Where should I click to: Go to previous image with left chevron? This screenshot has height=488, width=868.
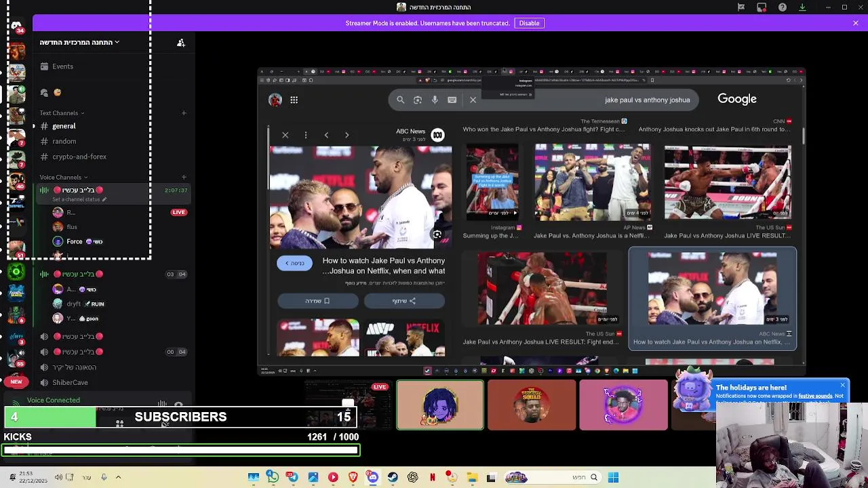pyautogui.click(x=326, y=135)
